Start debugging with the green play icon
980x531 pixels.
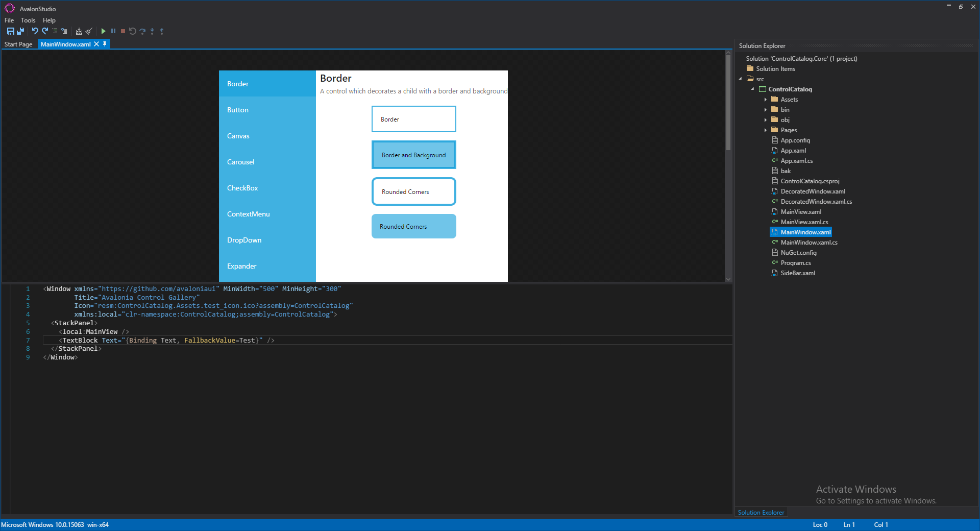pyautogui.click(x=104, y=31)
